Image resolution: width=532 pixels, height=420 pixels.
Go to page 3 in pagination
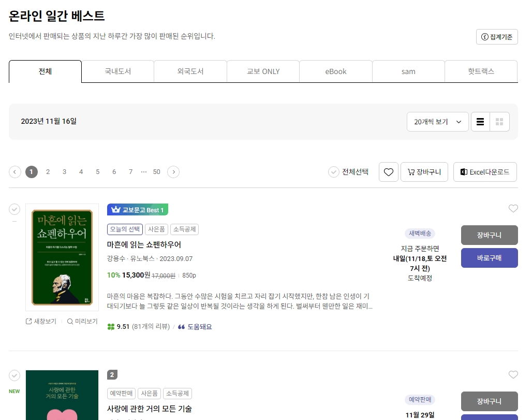tap(64, 171)
